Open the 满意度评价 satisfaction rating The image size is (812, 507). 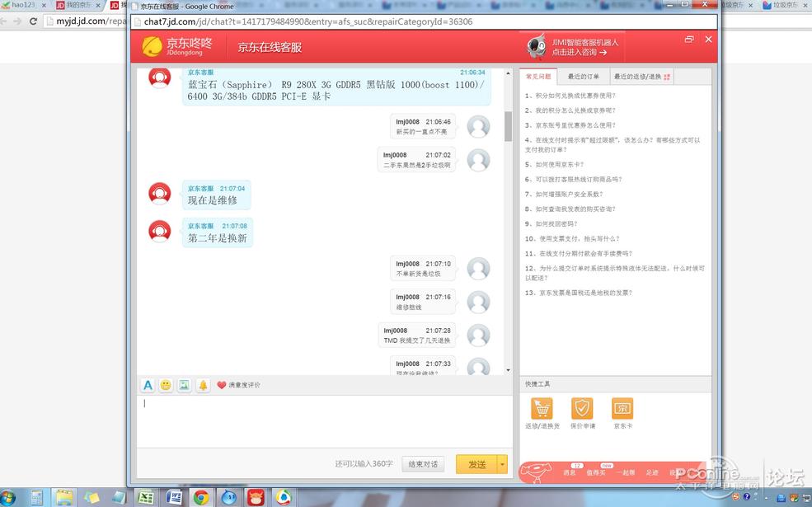[238, 385]
